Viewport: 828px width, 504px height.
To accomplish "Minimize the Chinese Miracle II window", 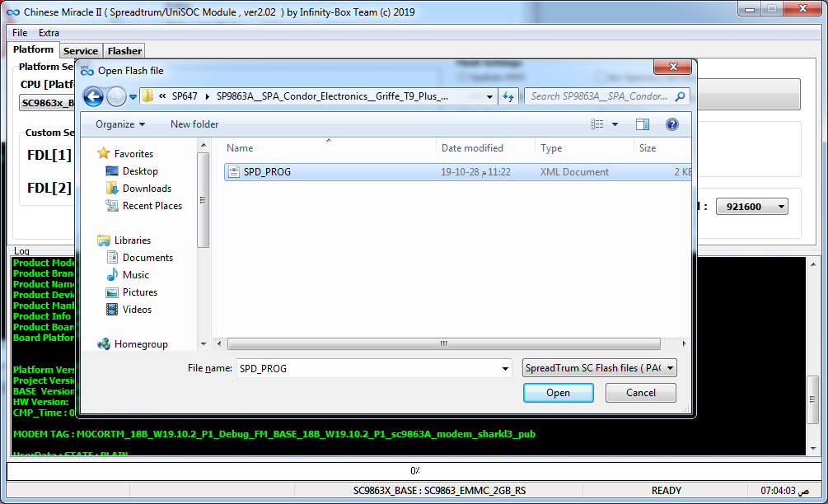I will point(749,9).
